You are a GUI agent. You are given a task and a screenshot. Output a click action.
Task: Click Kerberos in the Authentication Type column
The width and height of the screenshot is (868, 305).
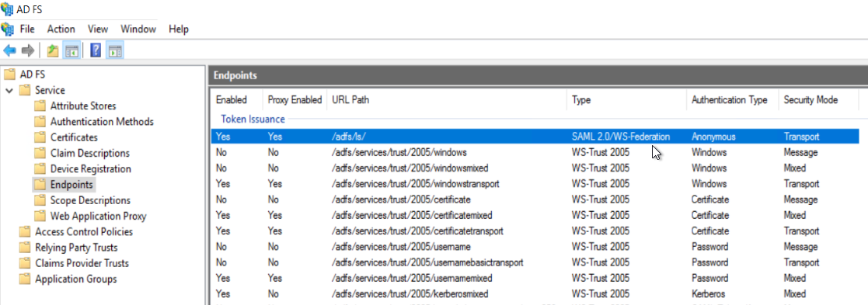pyautogui.click(x=708, y=294)
